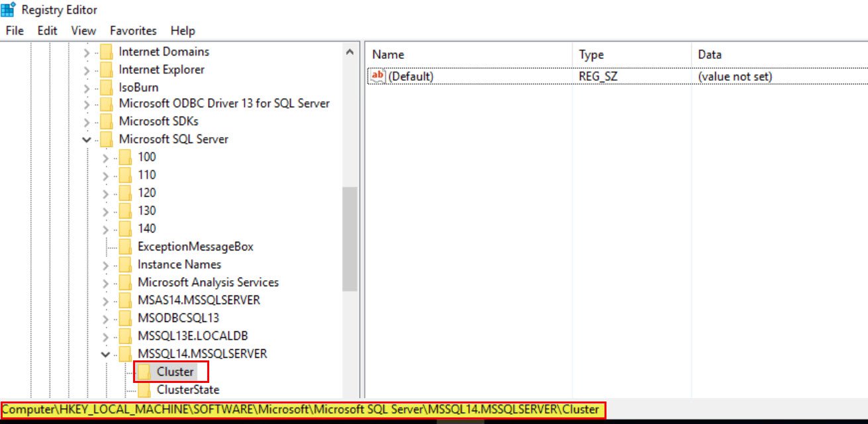
Task: Select the Instance Names key label
Action: click(179, 264)
